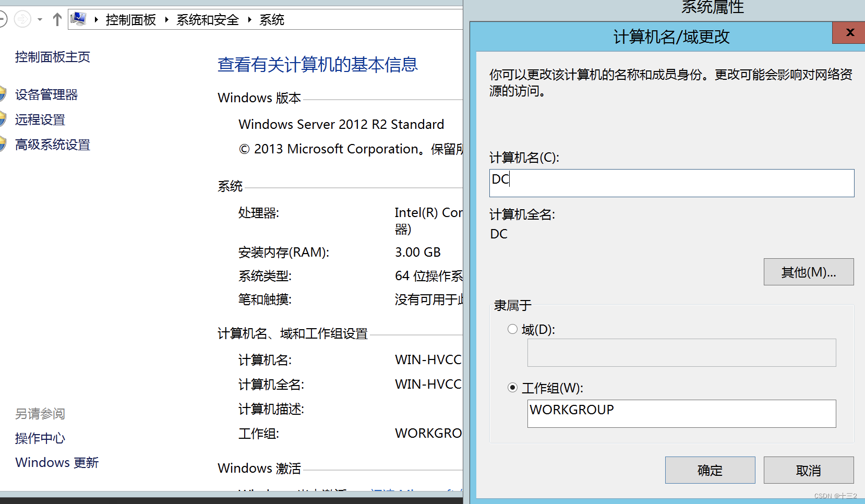The width and height of the screenshot is (865, 504).
Task: Select the 域(D) radio button
Action: click(x=512, y=329)
